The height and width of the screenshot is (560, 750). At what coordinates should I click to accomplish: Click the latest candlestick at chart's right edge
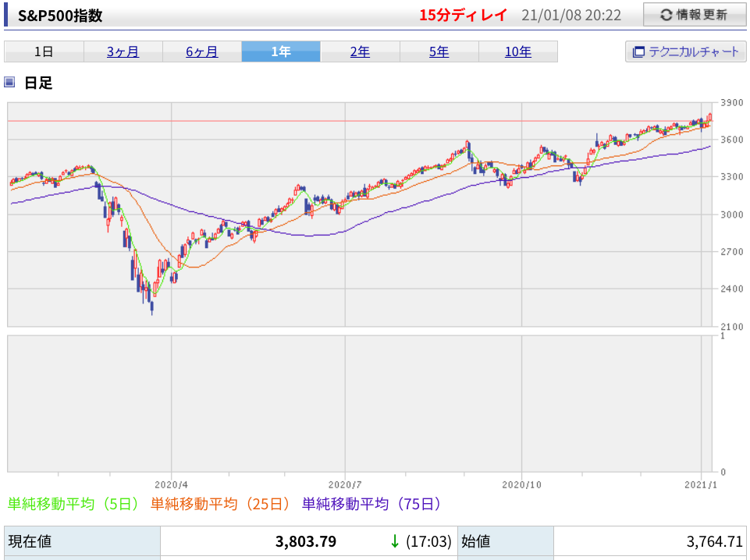[x=710, y=117]
